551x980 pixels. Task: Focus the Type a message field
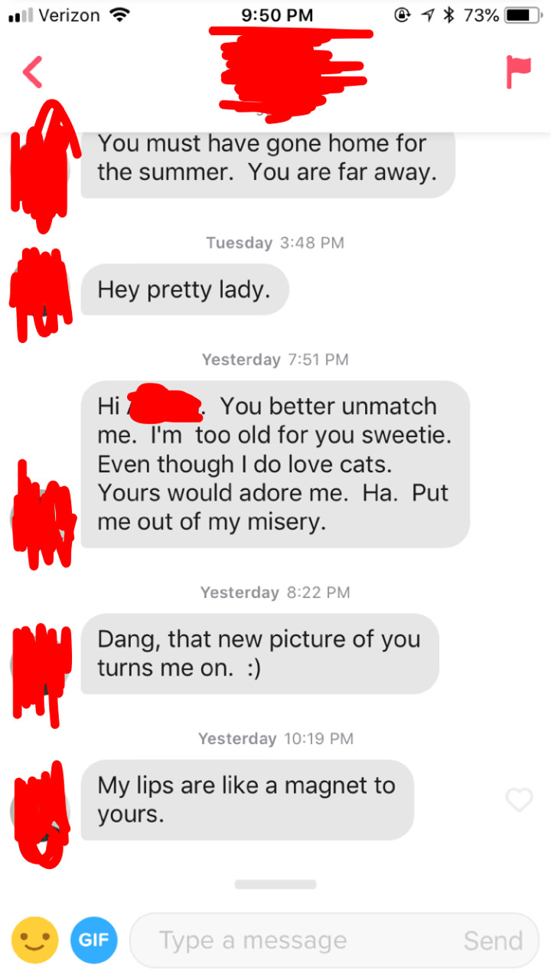pos(334,940)
